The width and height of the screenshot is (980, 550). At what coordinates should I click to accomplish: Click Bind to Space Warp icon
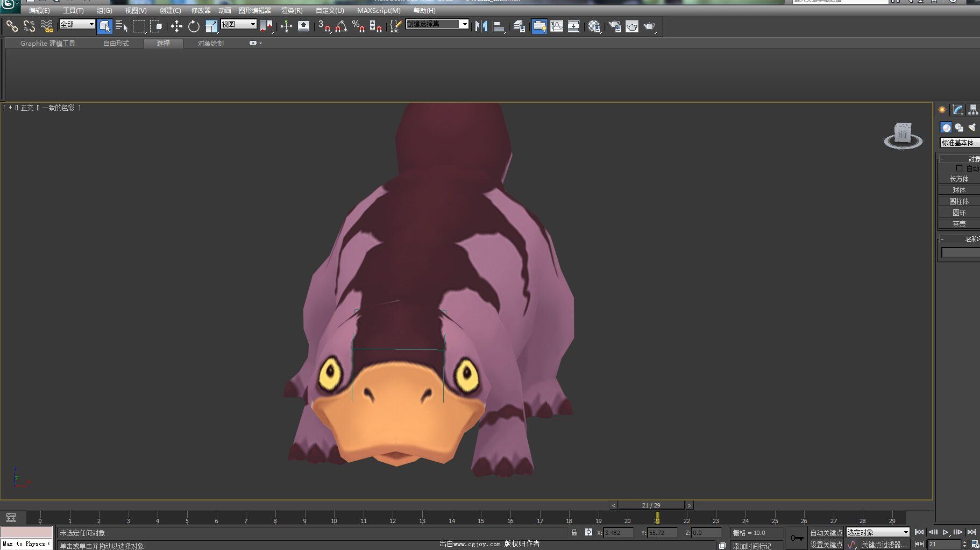(x=47, y=26)
